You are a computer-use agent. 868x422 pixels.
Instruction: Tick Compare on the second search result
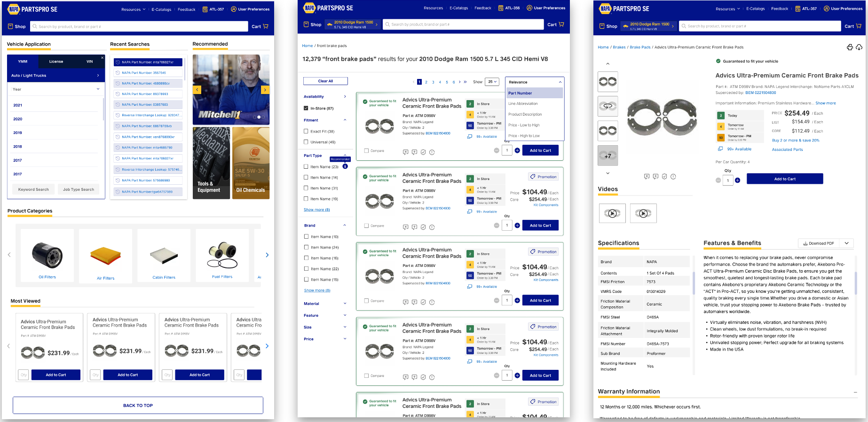(366, 226)
